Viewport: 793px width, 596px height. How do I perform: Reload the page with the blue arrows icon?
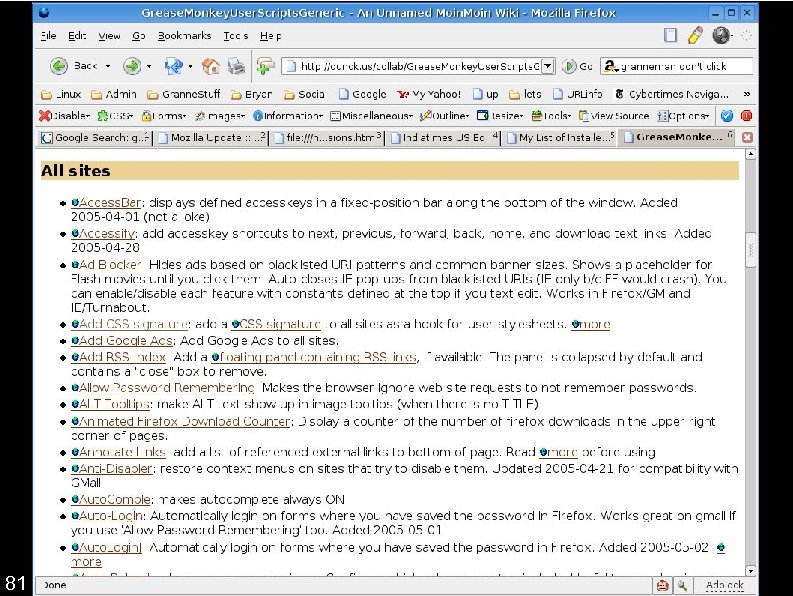pos(173,66)
